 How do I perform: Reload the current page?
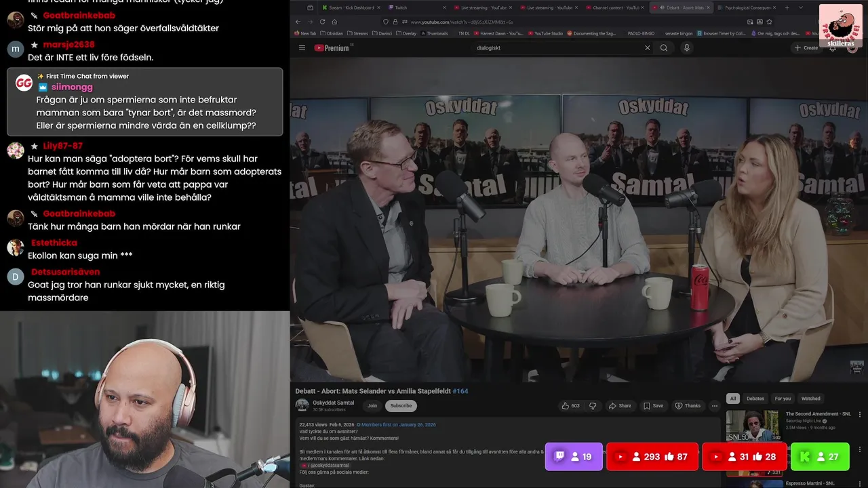point(322,22)
